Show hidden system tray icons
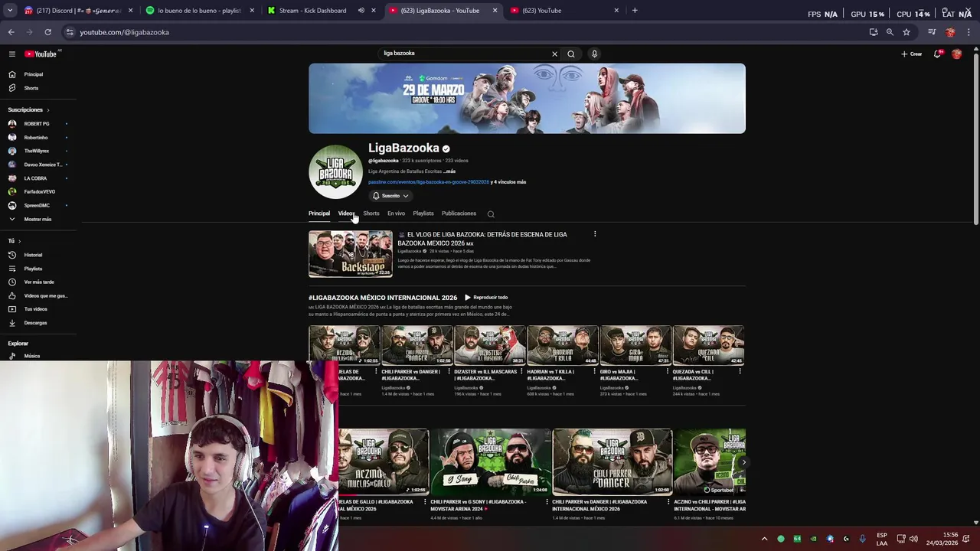Image resolution: width=980 pixels, height=551 pixels. click(764, 539)
